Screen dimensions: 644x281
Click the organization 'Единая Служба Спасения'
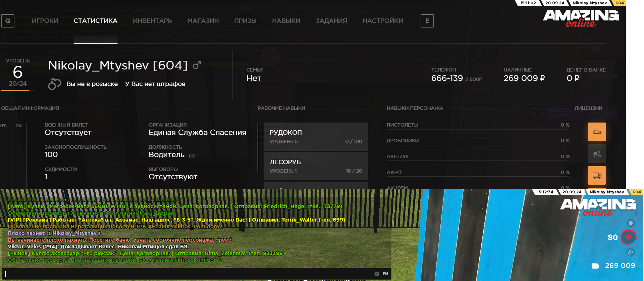(x=197, y=133)
